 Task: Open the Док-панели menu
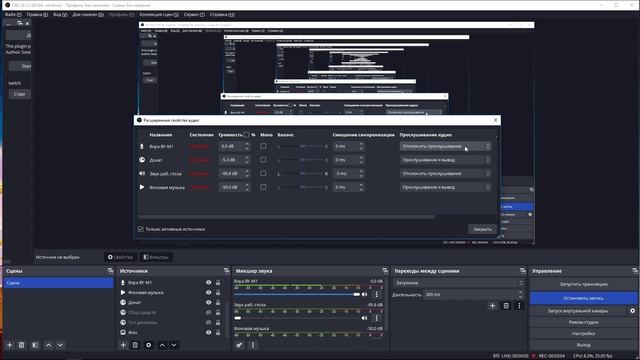click(x=88, y=15)
